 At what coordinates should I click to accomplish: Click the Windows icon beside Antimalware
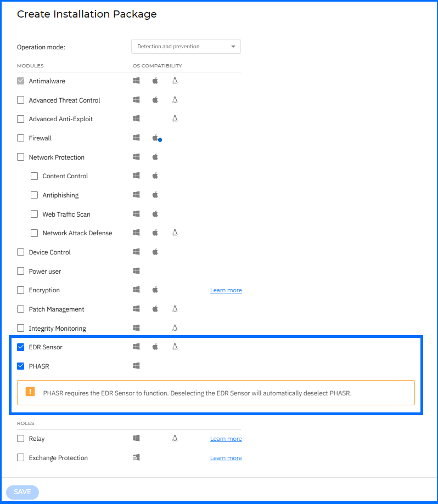click(x=136, y=81)
